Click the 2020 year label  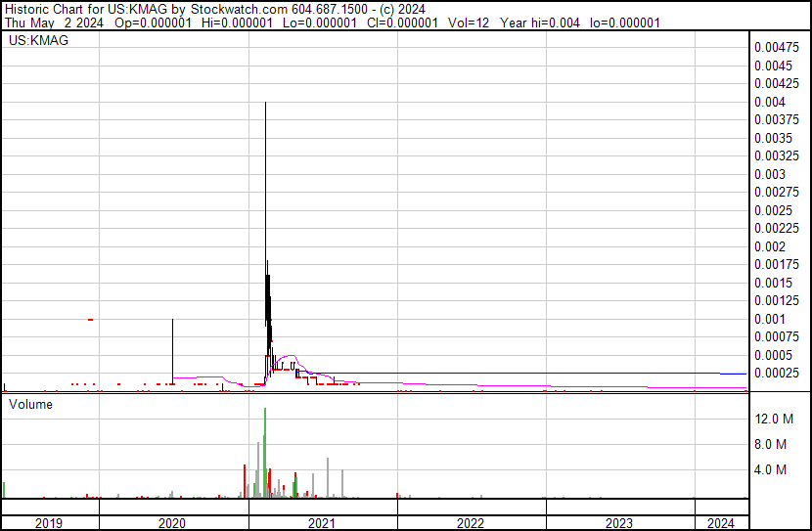click(172, 523)
